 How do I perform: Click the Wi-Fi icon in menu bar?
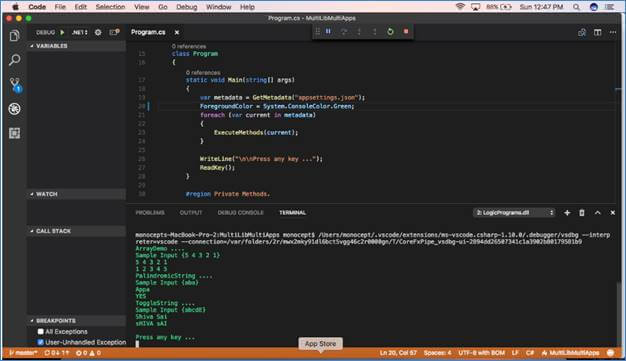pos(460,7)
